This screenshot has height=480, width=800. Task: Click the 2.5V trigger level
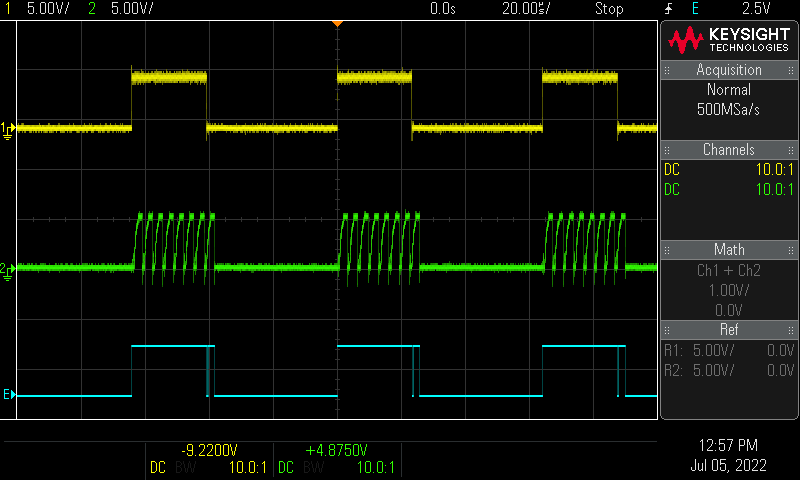(x=756, y=9)
